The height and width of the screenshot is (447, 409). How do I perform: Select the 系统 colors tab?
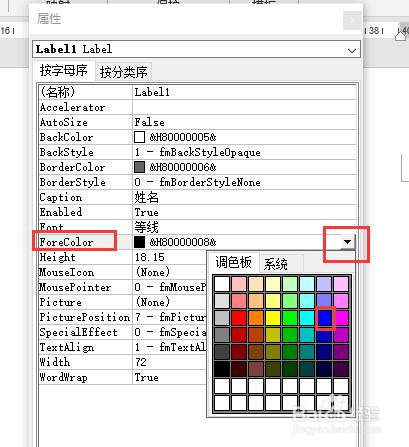click(275, 264)
